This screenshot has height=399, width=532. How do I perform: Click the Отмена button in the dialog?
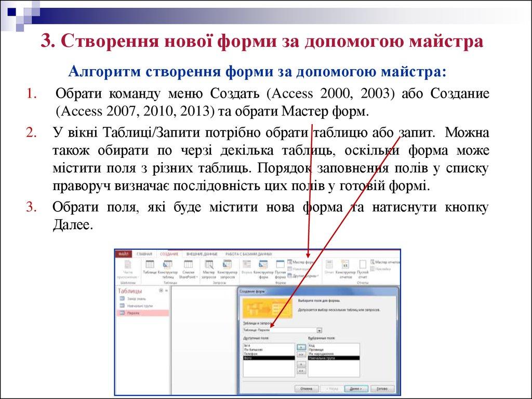click(306, 388)
